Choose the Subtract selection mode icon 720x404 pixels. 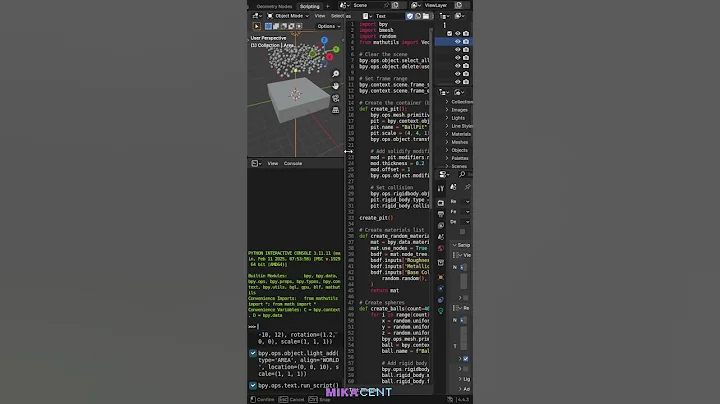(284, 26)
